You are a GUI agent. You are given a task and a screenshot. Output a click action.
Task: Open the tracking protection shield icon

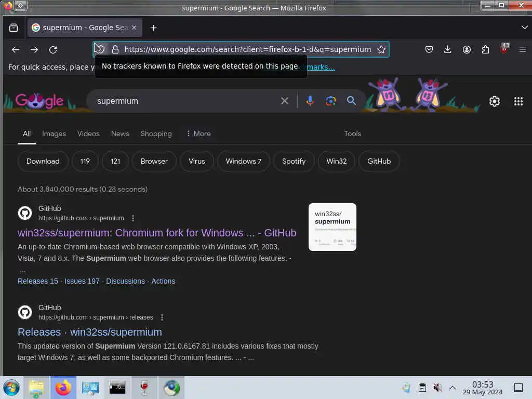[99, 49]
